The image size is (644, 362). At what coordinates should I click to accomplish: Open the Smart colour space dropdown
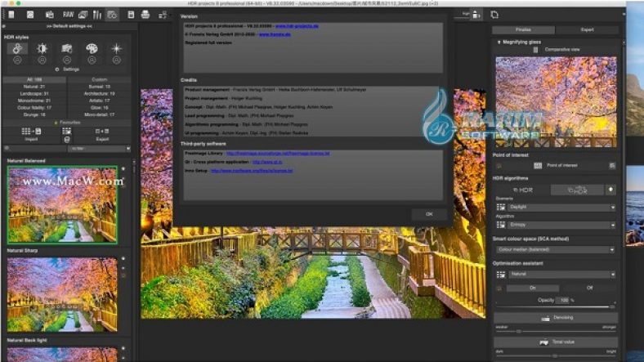(555, 249)
